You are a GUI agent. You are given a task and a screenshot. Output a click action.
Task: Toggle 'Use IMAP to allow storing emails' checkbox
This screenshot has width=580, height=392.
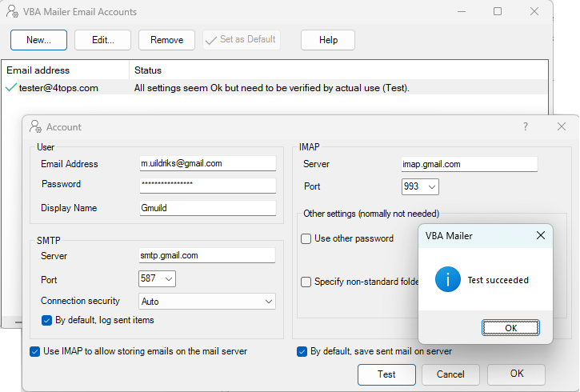point(34,352)
